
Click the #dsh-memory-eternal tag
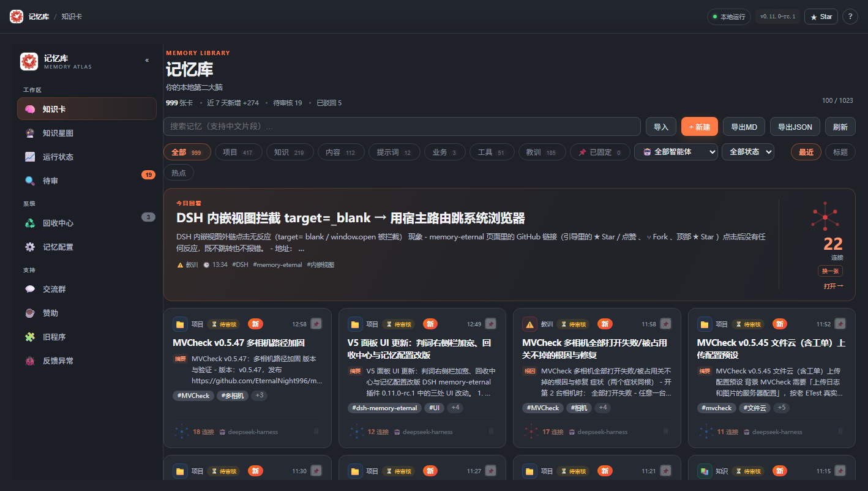pos(384,408)
